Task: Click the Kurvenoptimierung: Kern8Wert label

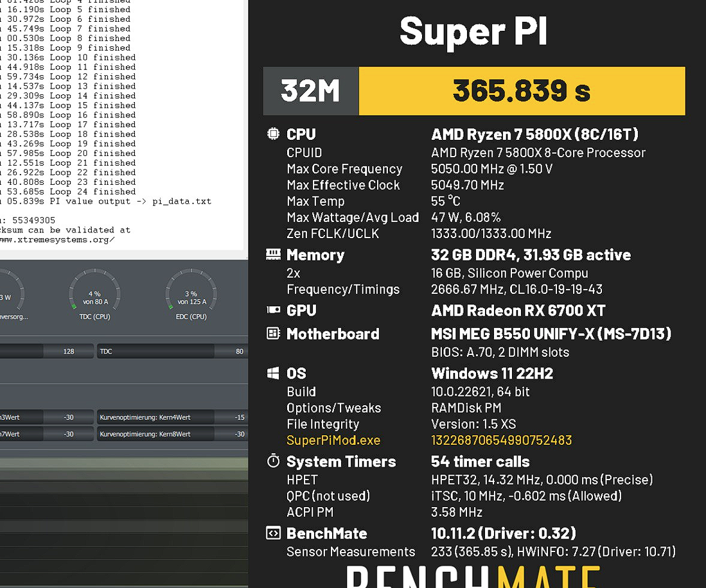Action: click(145, 434)
